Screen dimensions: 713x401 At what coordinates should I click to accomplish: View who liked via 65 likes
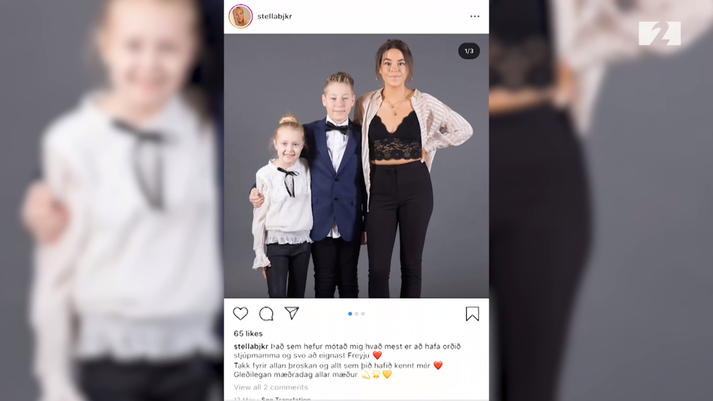pyautogui.click(x=248, y=334)
